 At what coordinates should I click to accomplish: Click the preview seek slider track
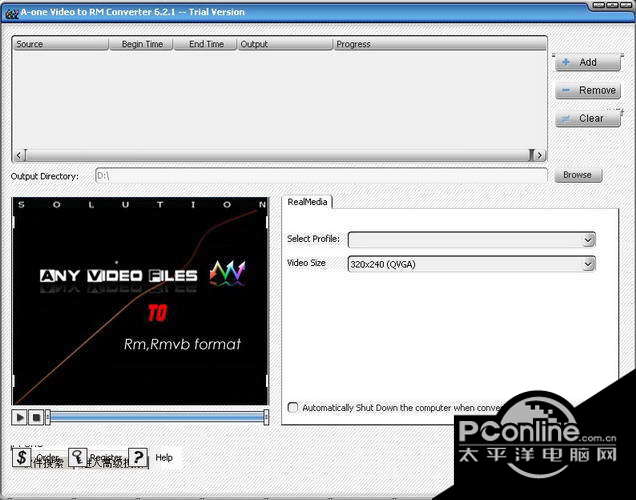pos(157,416)
